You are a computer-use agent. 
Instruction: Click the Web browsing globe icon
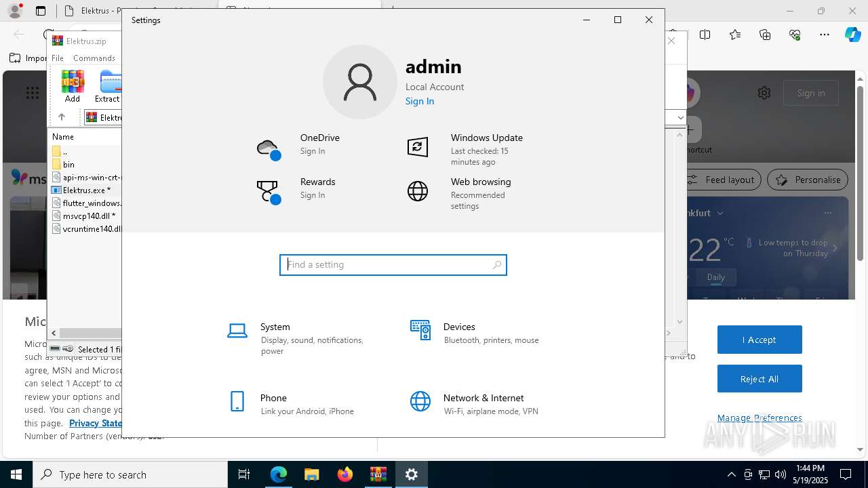418,191
